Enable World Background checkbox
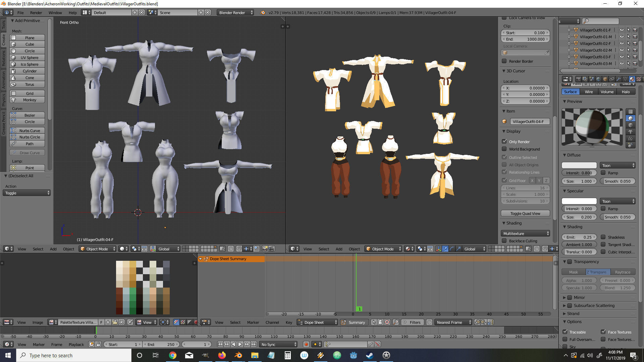This screenshot has width=644, height=362. (x=504, y=149)
